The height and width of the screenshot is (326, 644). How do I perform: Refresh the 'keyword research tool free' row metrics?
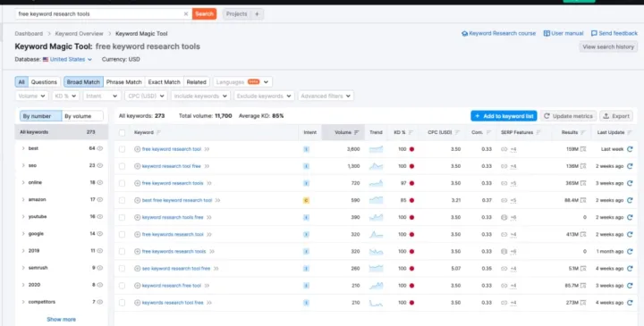click(630, 166)
